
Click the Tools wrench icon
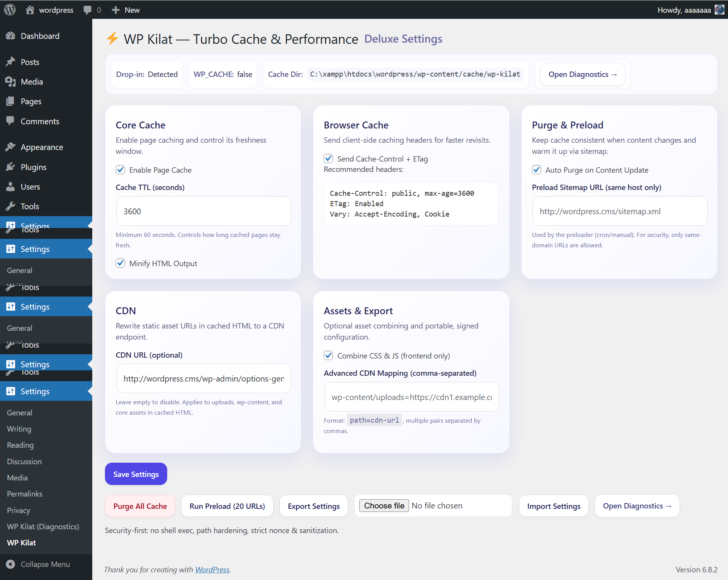11,206
